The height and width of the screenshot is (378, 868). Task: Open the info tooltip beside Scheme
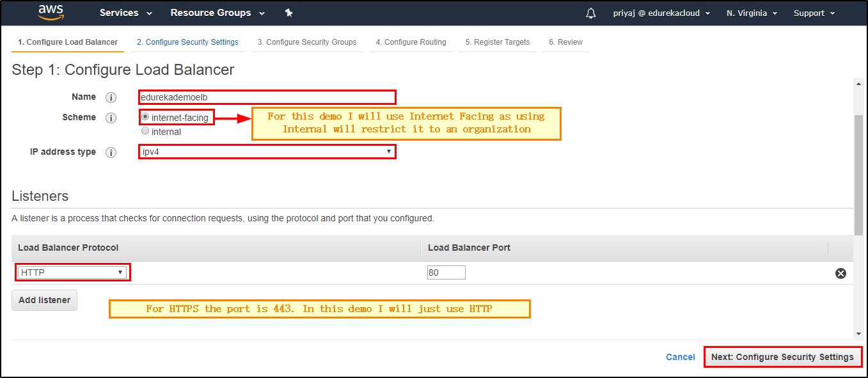[x=111, y=117]
